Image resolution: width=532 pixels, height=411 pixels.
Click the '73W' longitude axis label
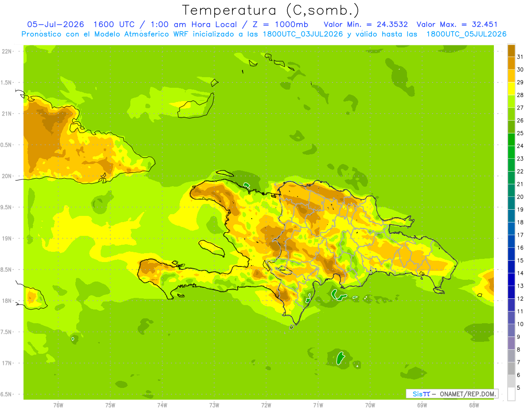pos(214,405)
